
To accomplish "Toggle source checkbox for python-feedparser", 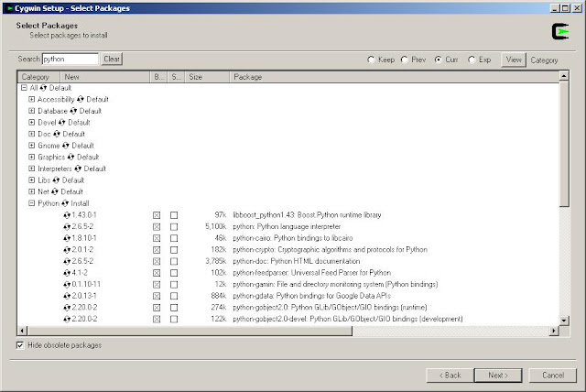I will 174,273.
